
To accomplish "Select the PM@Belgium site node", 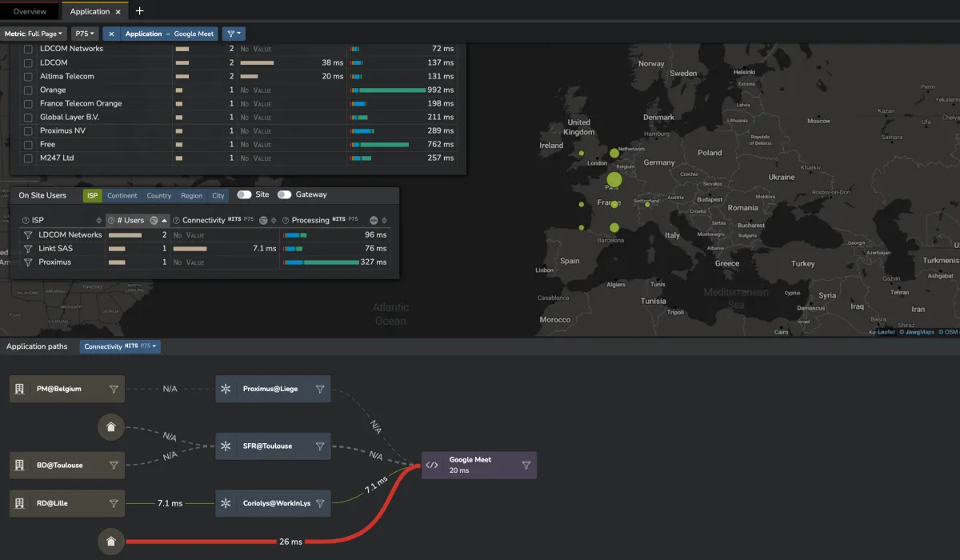I will (x=67, y=389).
